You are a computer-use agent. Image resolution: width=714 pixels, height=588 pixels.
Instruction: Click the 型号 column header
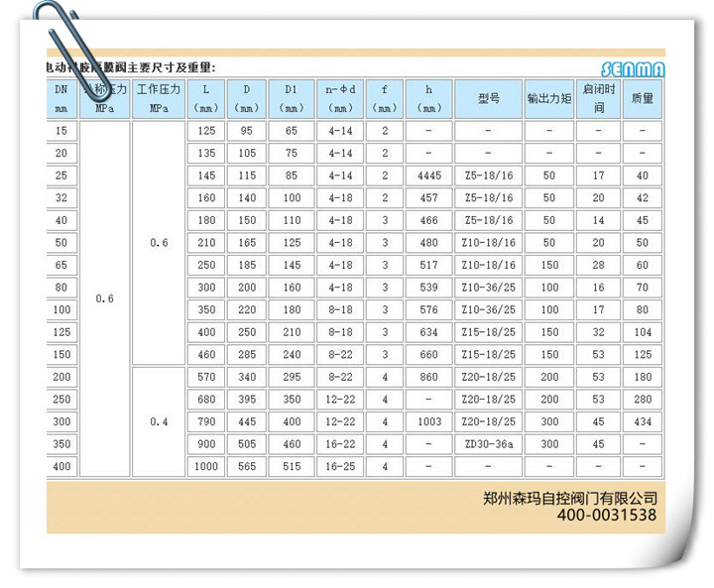point(489,99)
